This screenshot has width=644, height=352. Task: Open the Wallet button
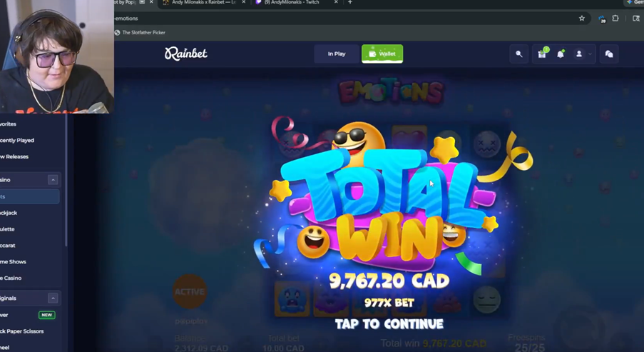pyautogui.click(x=382, y=54)
